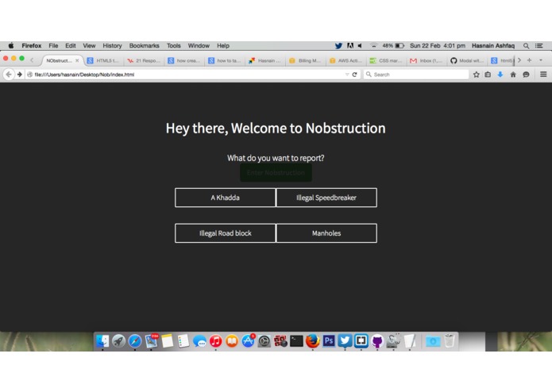
Task: Open the Firefox hamburger menu
Action: pos(543,75)
